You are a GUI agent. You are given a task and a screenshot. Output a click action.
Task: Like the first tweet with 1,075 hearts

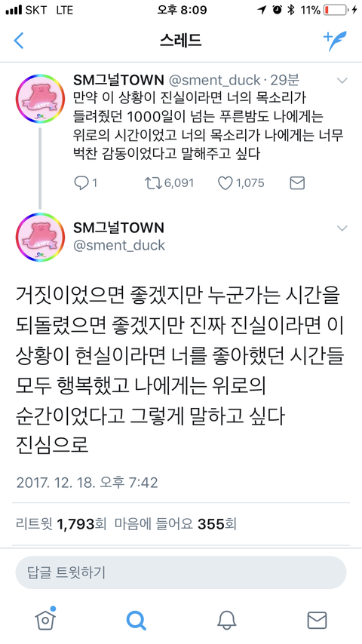pos(241,182)
